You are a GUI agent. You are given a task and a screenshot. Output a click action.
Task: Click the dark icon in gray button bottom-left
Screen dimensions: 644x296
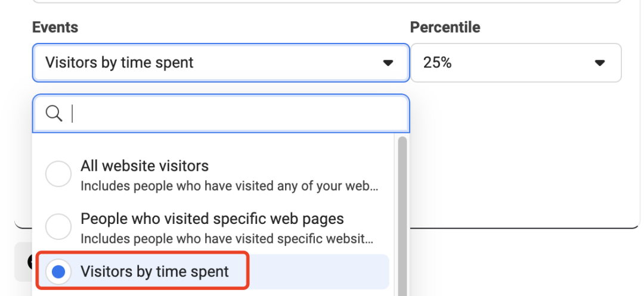point(30,262)
